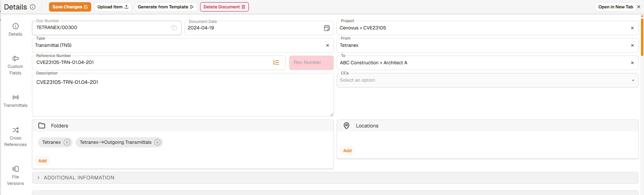The height and width of the screenshot is (195, 644).
Task: Clear the From field Tetranex
Action: (632, 45)
